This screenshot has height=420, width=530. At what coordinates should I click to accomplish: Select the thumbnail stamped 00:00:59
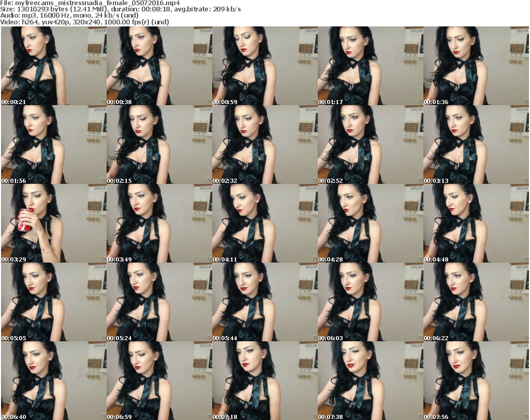pyautogui.click(x=265, y=66)
